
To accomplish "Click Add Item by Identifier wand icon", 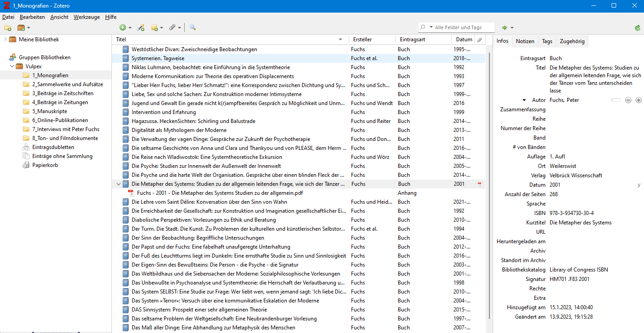I will coord(141,28).
